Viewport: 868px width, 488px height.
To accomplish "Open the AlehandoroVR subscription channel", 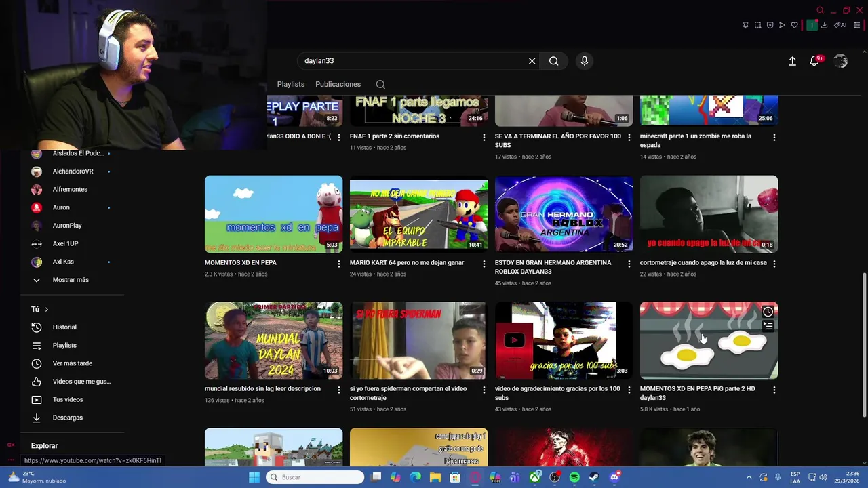I will pyautogui.click(x=72, y=171).
